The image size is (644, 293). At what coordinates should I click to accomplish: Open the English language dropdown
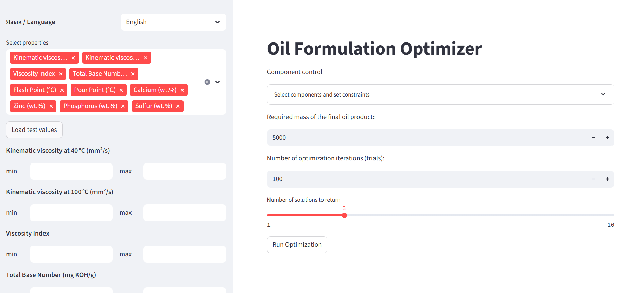point(173,22)
